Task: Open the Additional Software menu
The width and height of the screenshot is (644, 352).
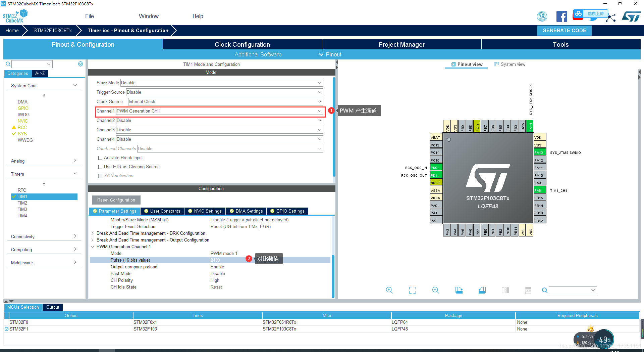Action: click(258, 54)
